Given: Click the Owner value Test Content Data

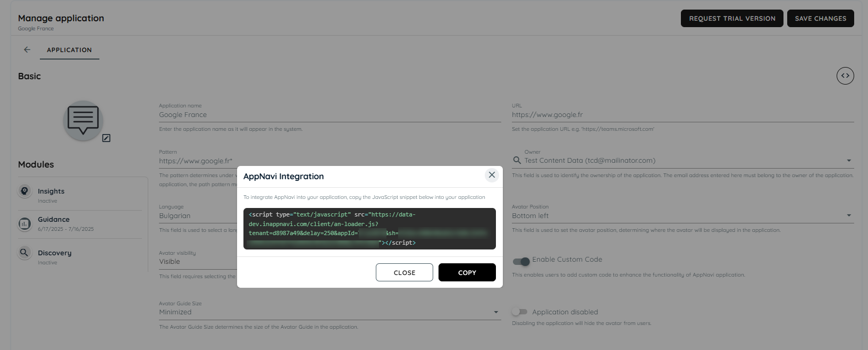Looking at the screenshot, I should [590, 161].
